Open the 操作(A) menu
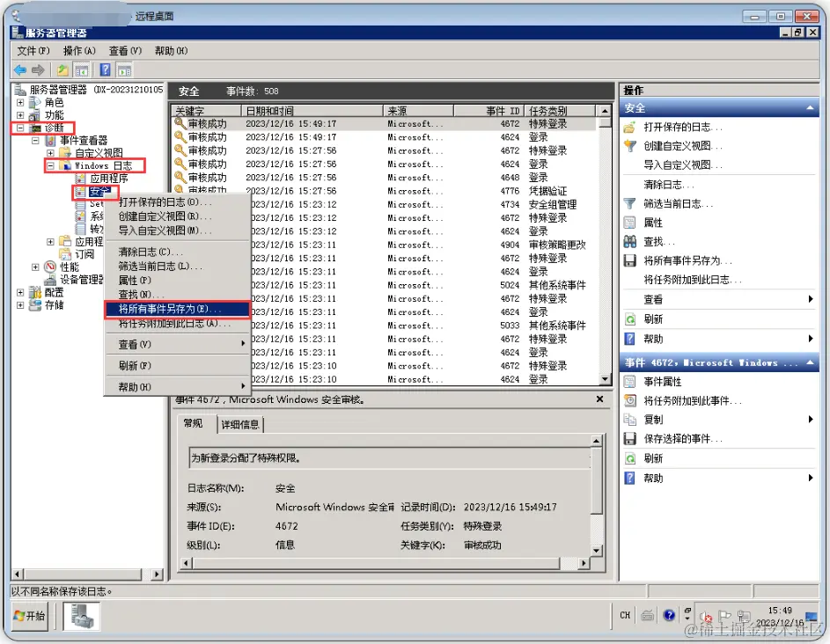Image resolution: width=830 pixels, height=644 pixels. (79, 51)
